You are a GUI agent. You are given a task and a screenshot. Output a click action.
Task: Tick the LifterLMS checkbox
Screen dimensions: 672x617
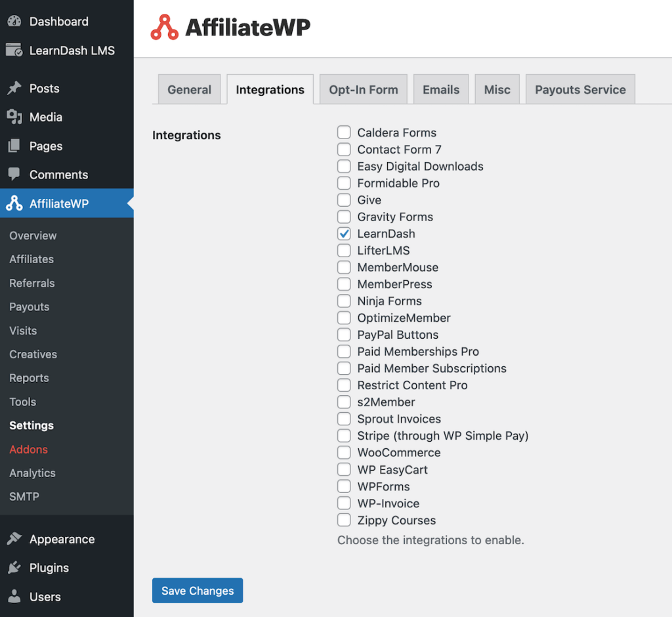344,250
